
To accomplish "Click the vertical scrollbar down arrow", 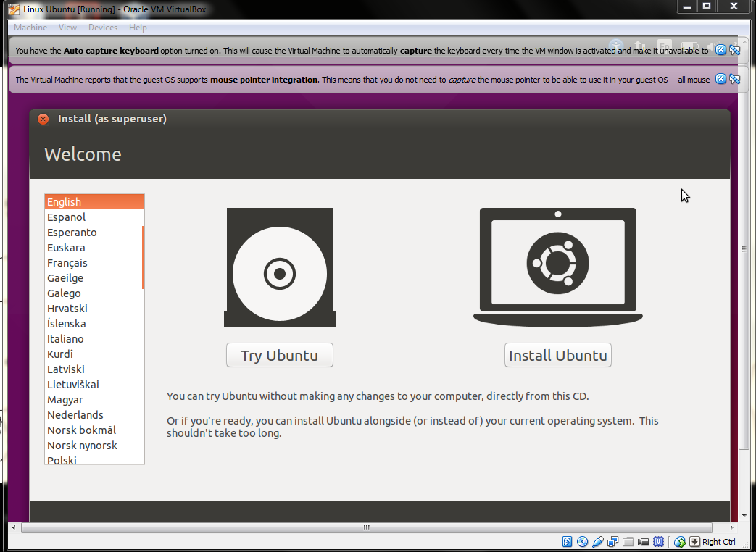I will coord(744,515).
